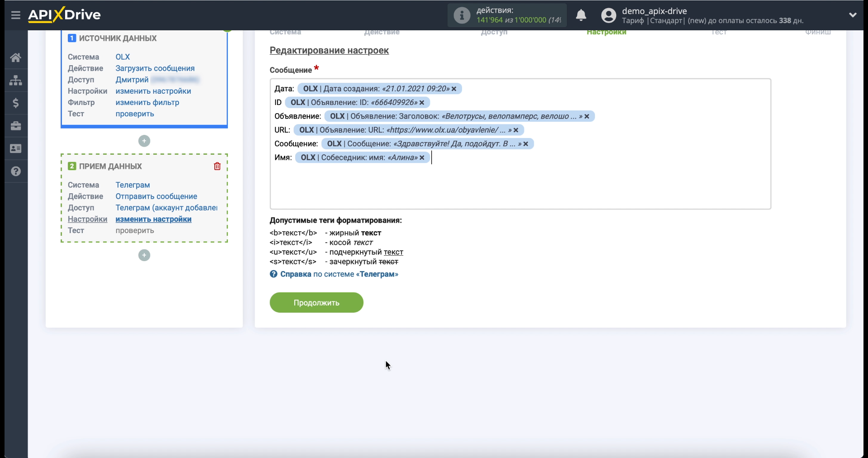868x458 pixels.
Task: Open Телеграм account access link
Action: click(166, 208)
